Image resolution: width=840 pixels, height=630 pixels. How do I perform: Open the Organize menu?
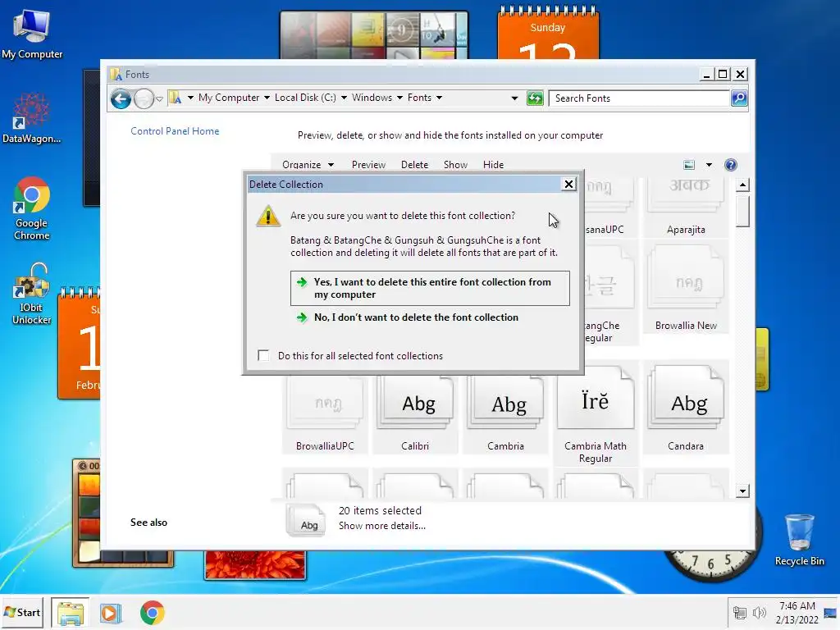coord(308,164)
